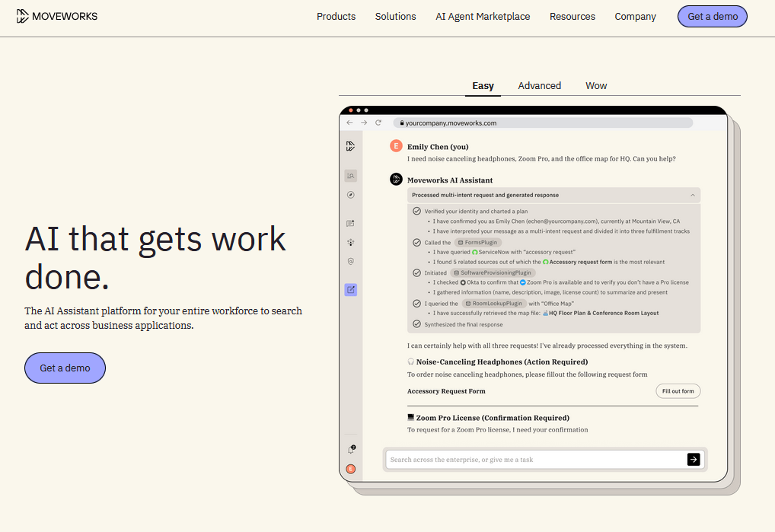Click the 'Moveworks AI Assistant' name
Viewport: 775px width, 532px height.
click(x=450, y=180)
